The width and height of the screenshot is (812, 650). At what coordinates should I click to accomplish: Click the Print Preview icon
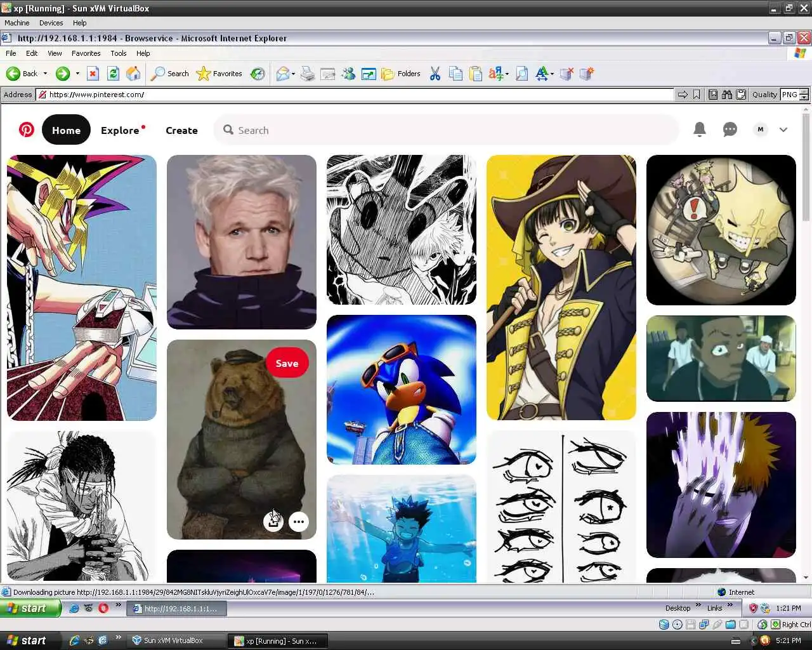[x=522, y=74]
